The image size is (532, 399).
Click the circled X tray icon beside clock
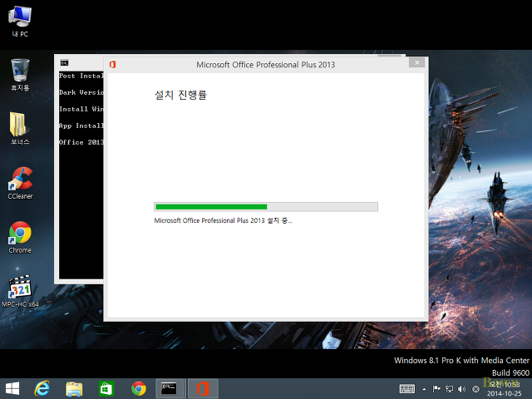pos(476,389)
